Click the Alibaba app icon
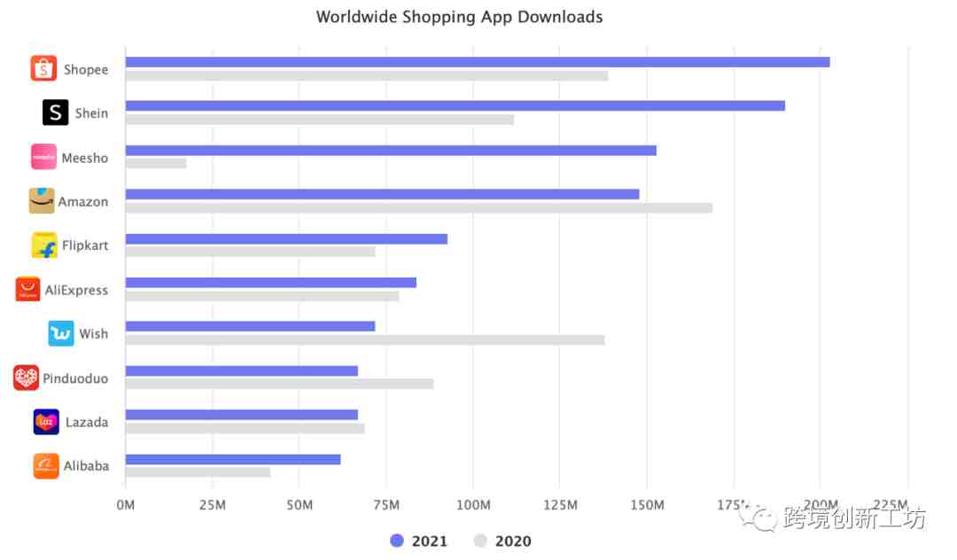Image resolution: width=957 pixels, height=560 pixels. tap(46, 465)
